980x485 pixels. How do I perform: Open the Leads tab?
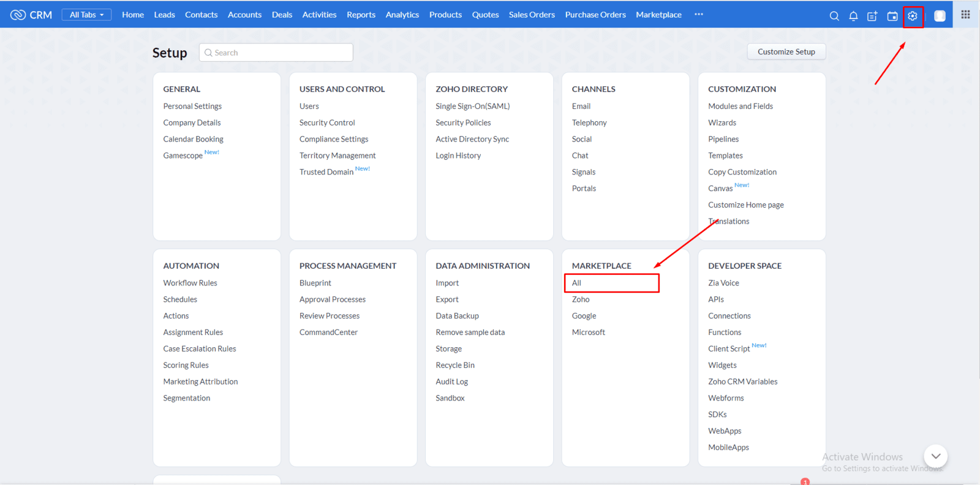164,15
